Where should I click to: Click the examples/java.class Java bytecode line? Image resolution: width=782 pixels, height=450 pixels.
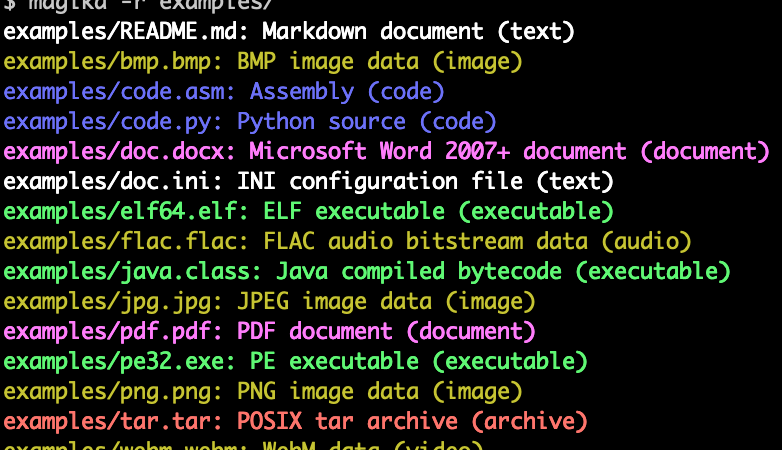tap(367, 272)
